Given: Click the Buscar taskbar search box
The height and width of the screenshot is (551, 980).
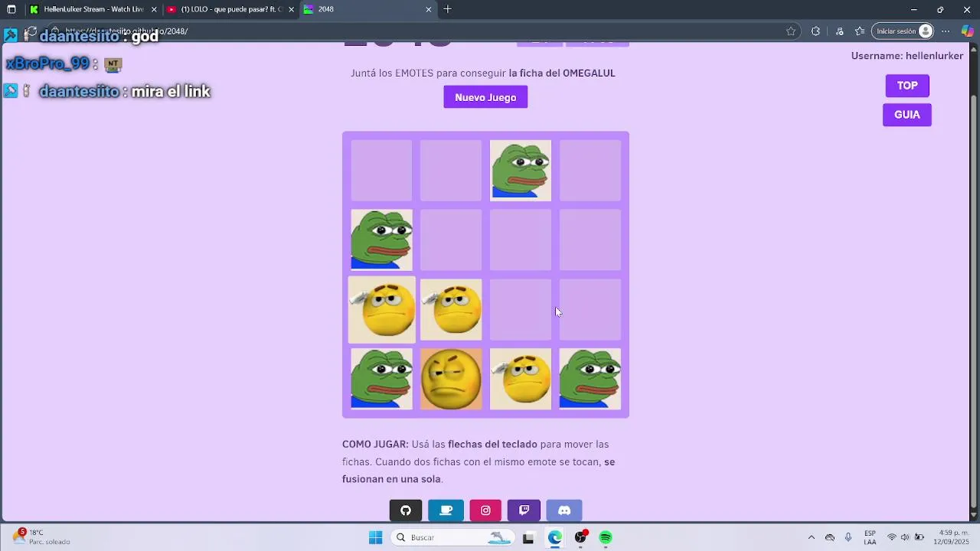Looking at the screenshot, I should point(452,537).
